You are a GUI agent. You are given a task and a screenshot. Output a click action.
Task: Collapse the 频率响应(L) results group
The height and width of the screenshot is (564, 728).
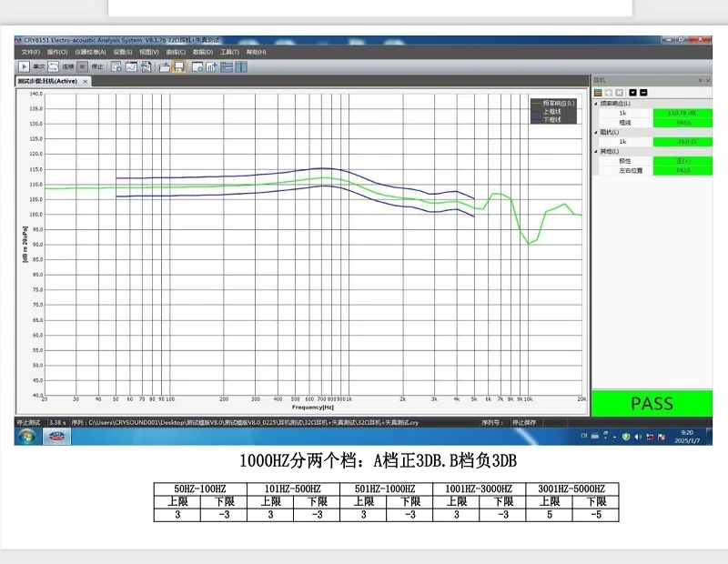click(597, 104)
